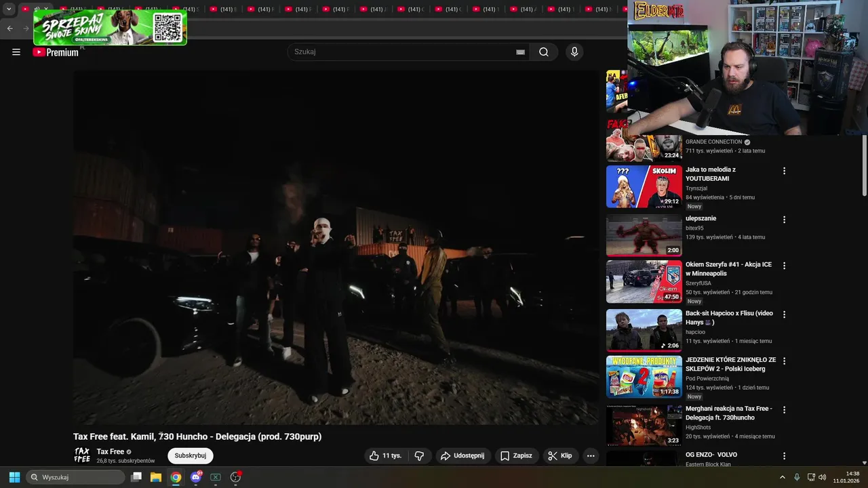Open the Merghani reakcja video thumbnail
This screenshot has width=868, height=488.
click(x=644, y=426)
